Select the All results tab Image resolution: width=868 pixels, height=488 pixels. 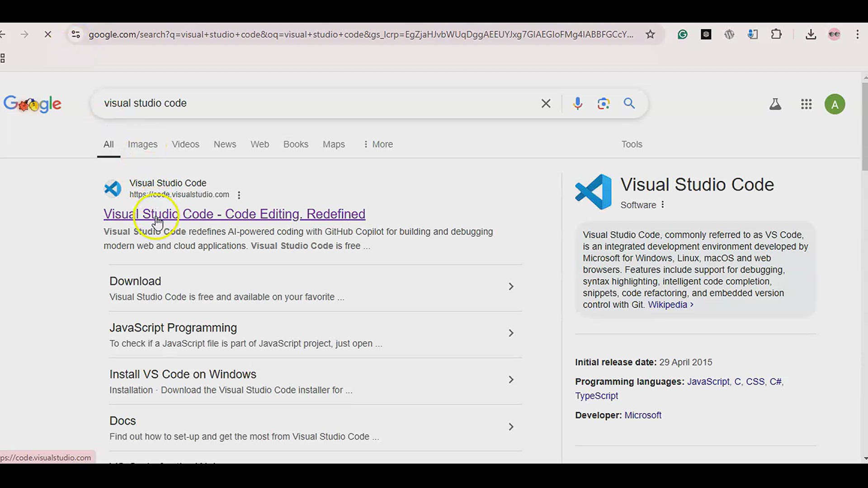click(108, 144)
